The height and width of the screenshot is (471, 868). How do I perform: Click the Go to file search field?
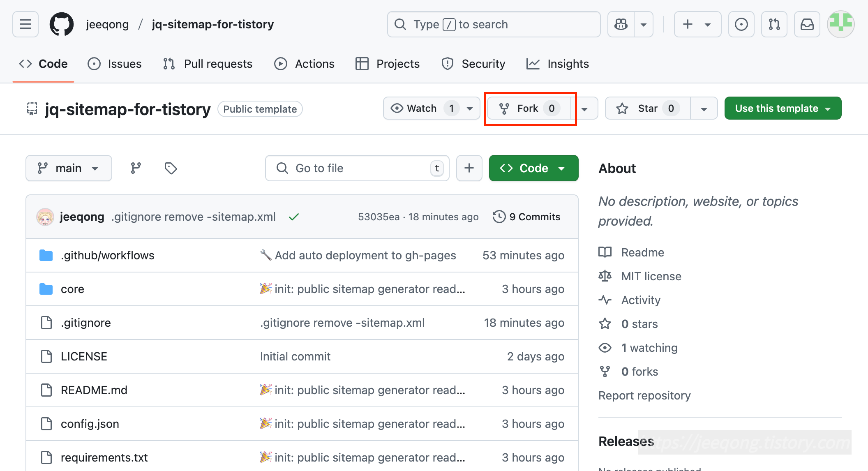point(357,168)
